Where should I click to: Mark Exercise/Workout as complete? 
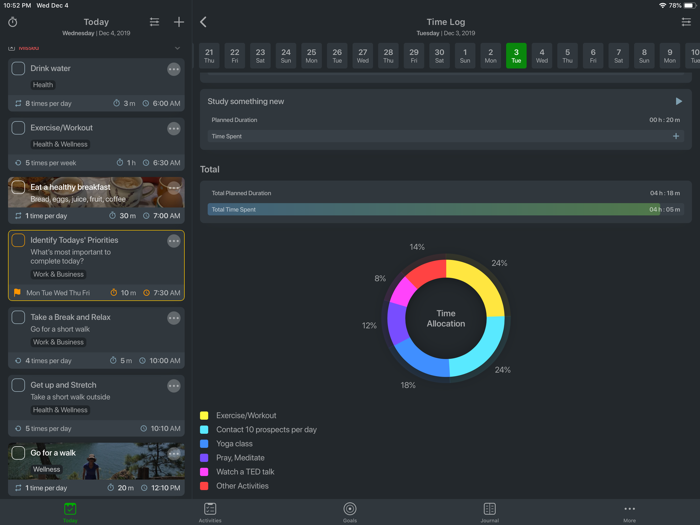(18, 129)
